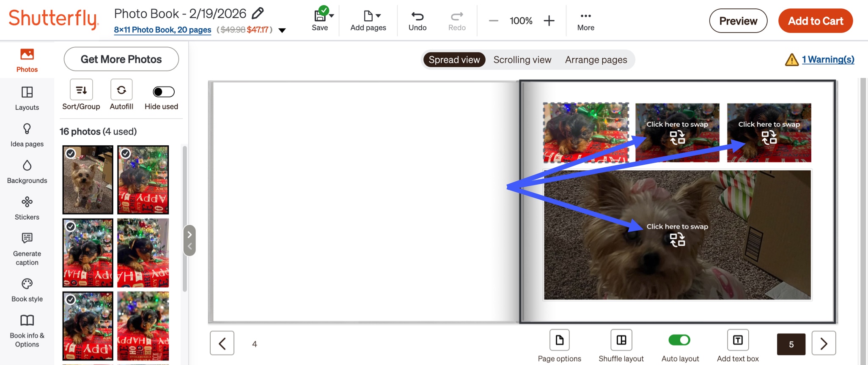Click the Shutterfly logo

click(54, 19)
